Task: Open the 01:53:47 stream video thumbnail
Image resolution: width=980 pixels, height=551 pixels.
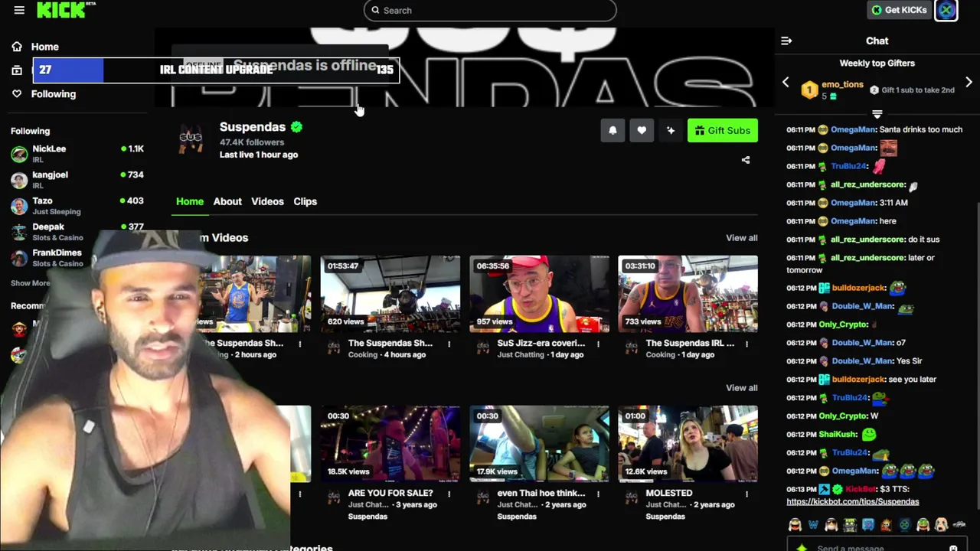Action: coord(390,294)
